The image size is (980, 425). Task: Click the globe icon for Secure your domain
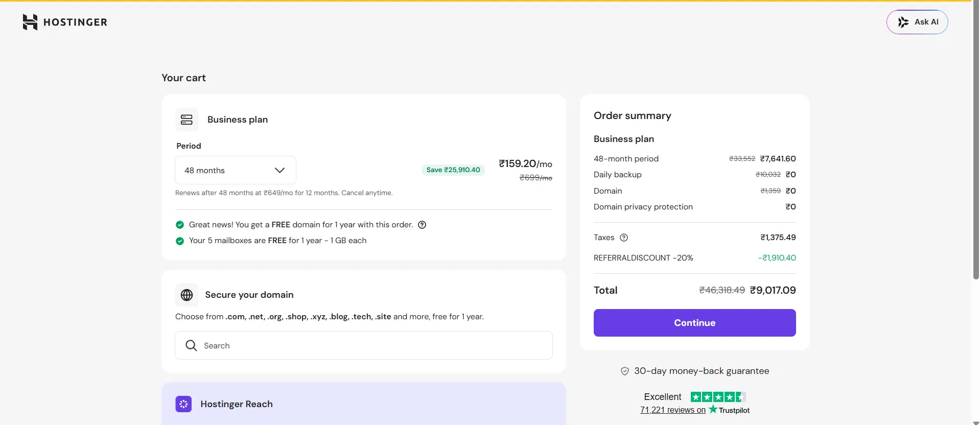pyautogui.click(x=187, y=295)
